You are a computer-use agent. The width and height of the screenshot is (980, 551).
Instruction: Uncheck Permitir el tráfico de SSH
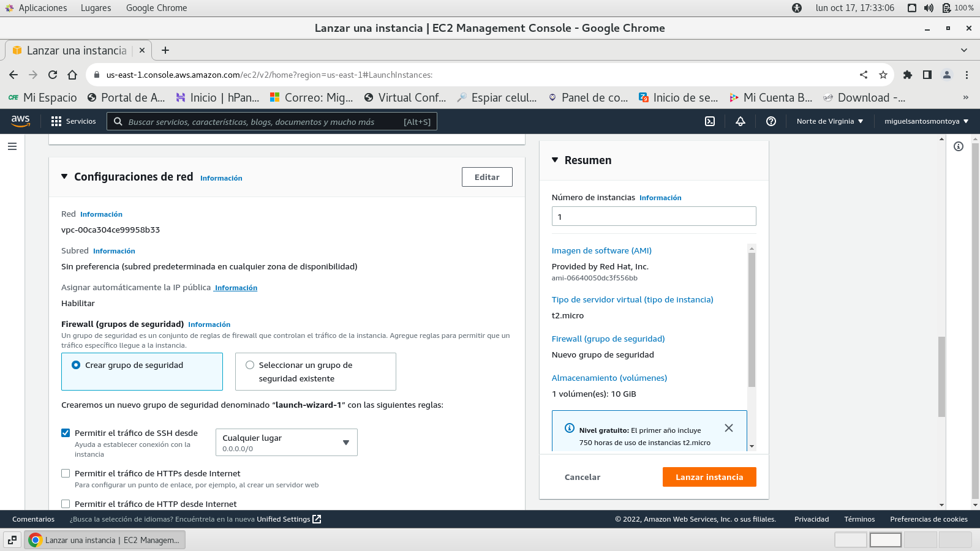(66, 433)
